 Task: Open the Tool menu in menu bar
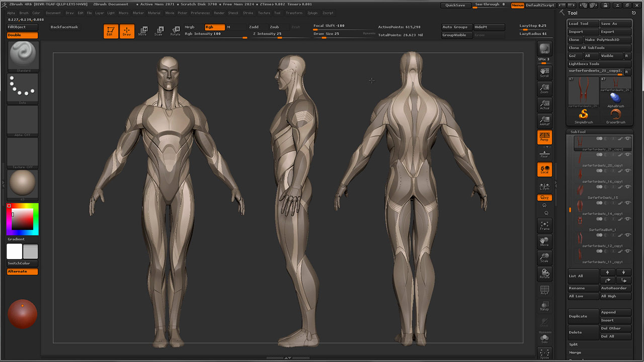tap(278, 13)
